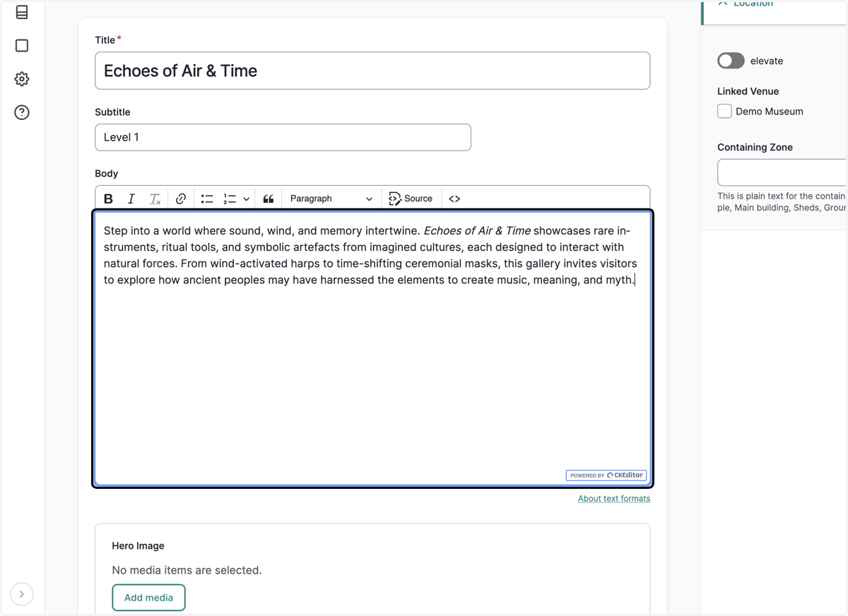Insert a bulleted list
848x616 pixels.
tap(207, 199)
